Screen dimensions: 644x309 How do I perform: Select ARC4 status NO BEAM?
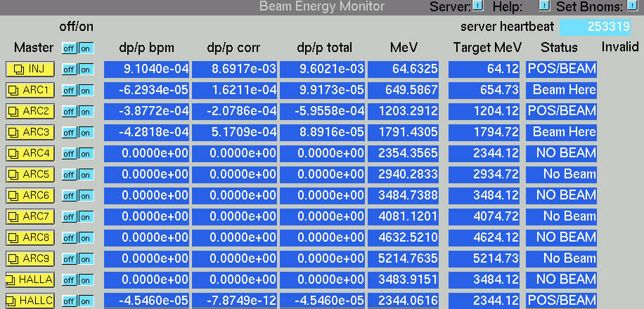pyautogui.click(x=562, y=154)
